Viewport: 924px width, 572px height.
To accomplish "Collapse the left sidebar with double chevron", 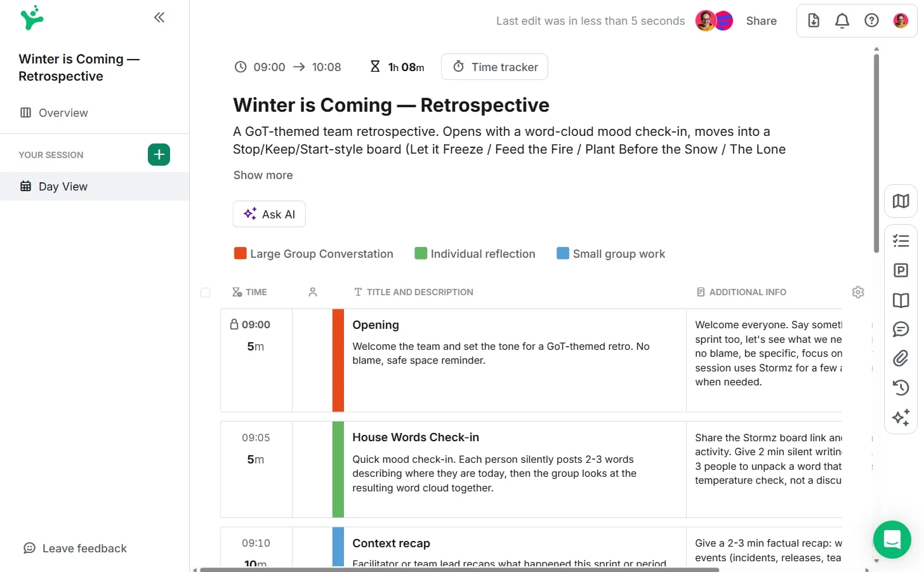I will 159,17.
